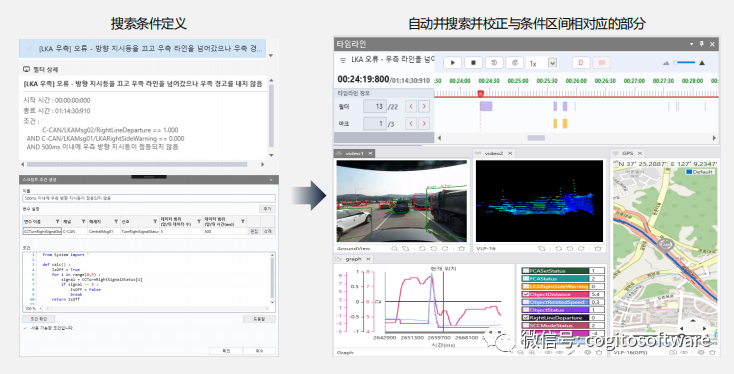Image resolution: width=734 pixels, height=374 pixels.
Task: Adjust the timeline zoom slider
Action: pos(684,63)
